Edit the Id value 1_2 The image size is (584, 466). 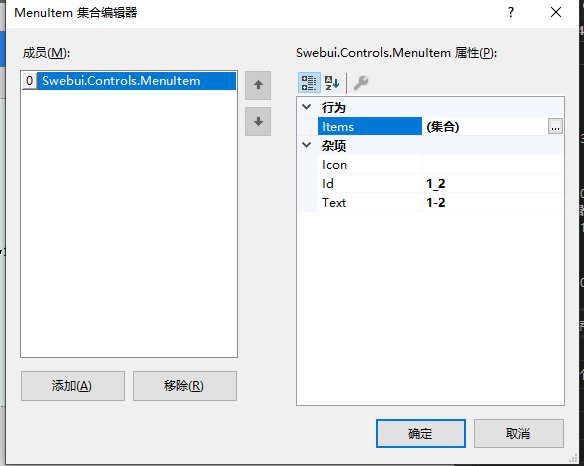[x=492, y=184]
